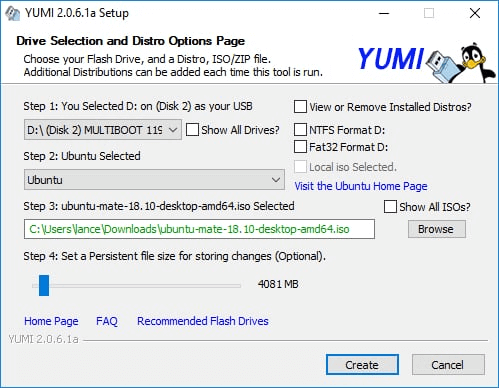The image size is (499, 388).
Task: Expand the Ubuntu distro dropdown
Action: coord(154,180)
